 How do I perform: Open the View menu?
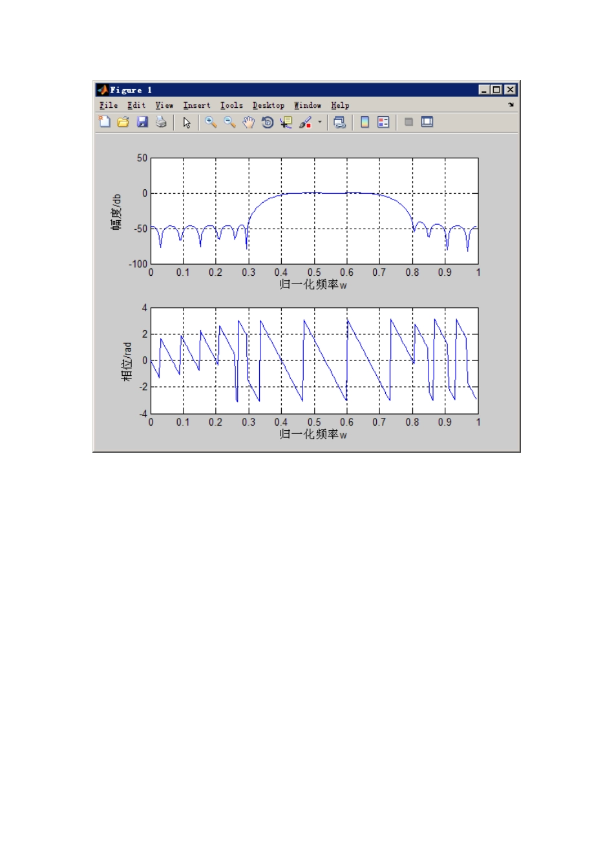coord(164,105)
